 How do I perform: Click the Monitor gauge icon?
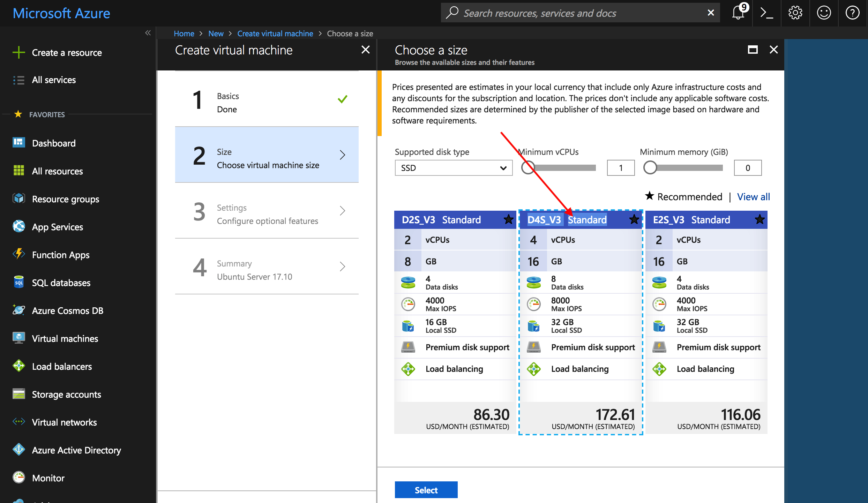18,478
